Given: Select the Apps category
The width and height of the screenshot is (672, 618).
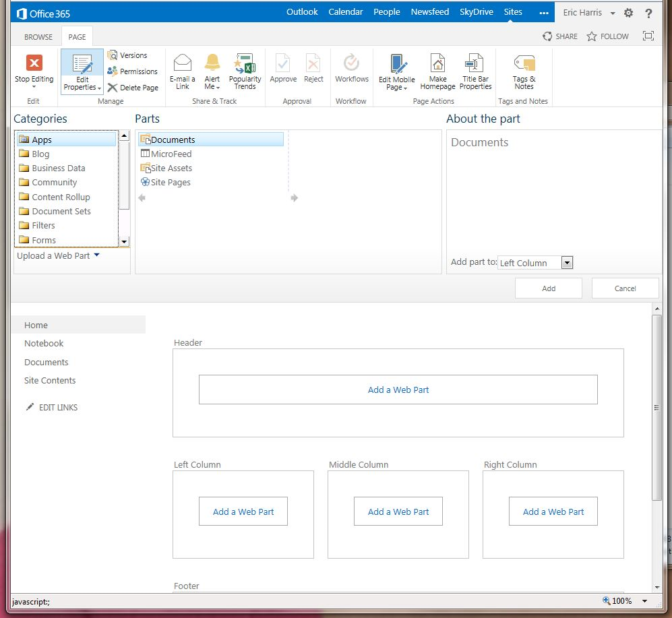Looking at the screenshot, I should 67,140.
